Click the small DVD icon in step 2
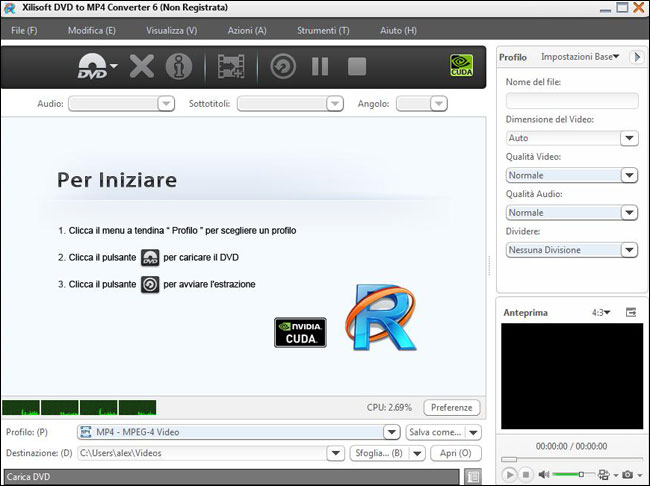The image size is (650, 486). (x=150, y=258)
